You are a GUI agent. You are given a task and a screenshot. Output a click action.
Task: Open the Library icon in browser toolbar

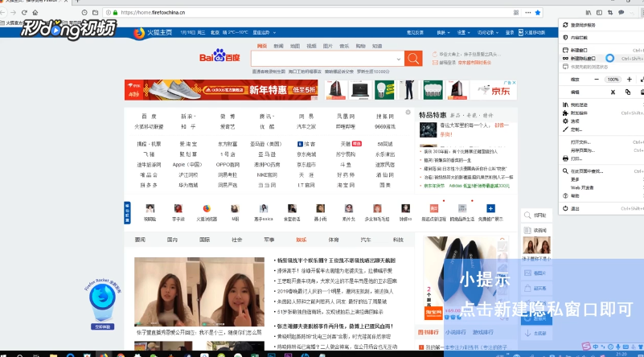pos(589,13)
